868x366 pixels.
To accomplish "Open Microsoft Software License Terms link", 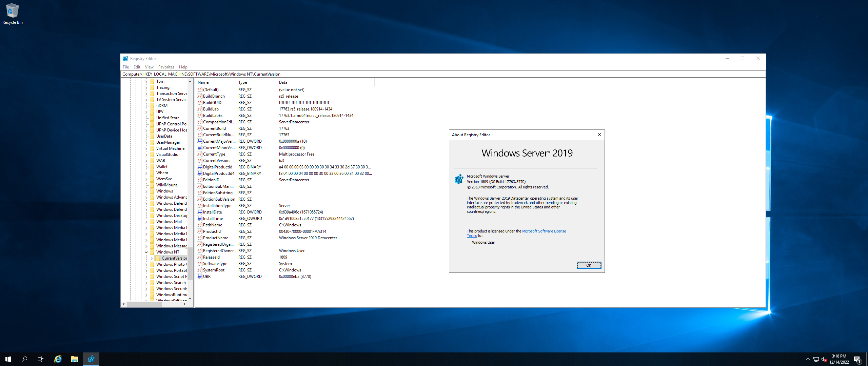I will tap(544, 231).
